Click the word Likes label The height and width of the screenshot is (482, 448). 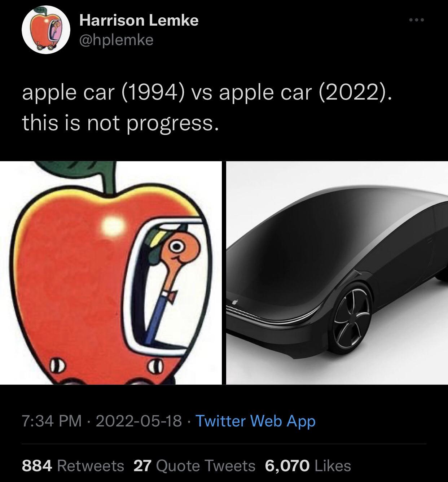pyautogui.click(x=333, y=465)
